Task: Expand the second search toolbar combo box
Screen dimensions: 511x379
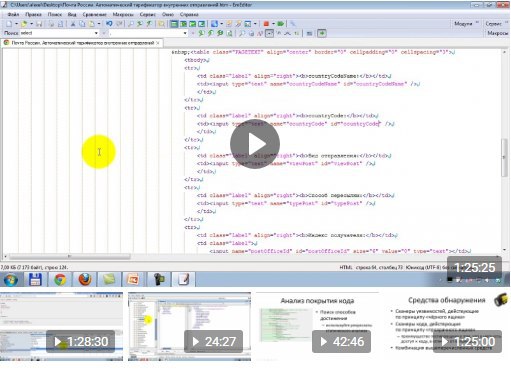Action: tap(185, 33)
